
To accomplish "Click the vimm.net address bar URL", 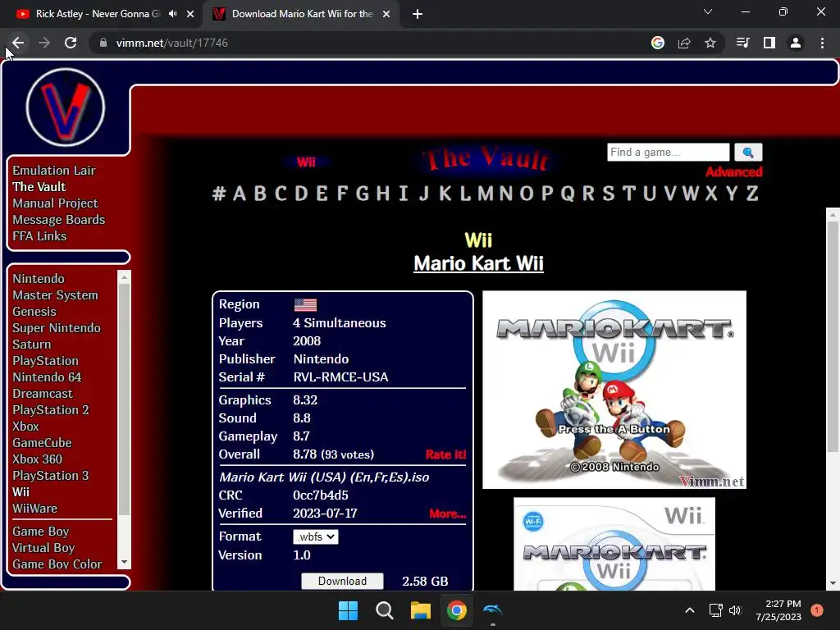I will 172,43.
